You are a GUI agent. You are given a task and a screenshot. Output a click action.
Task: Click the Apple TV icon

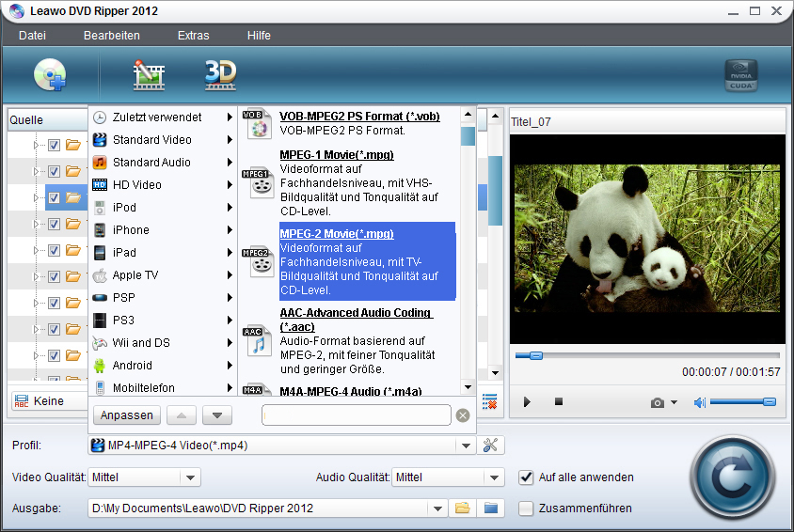[x=100, y=275]
